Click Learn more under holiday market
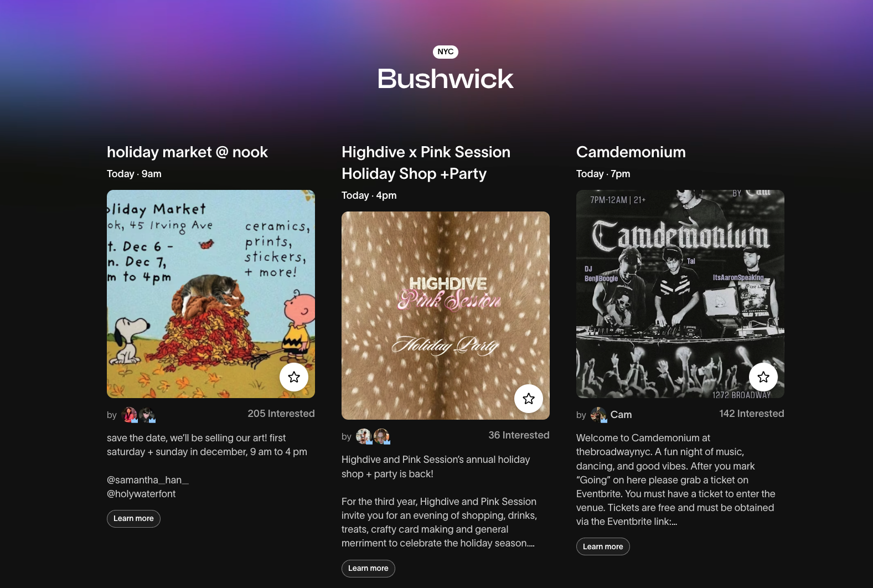The height and width of the screenshot is (588, 873). pyautogui.click(x=133, y=519)
